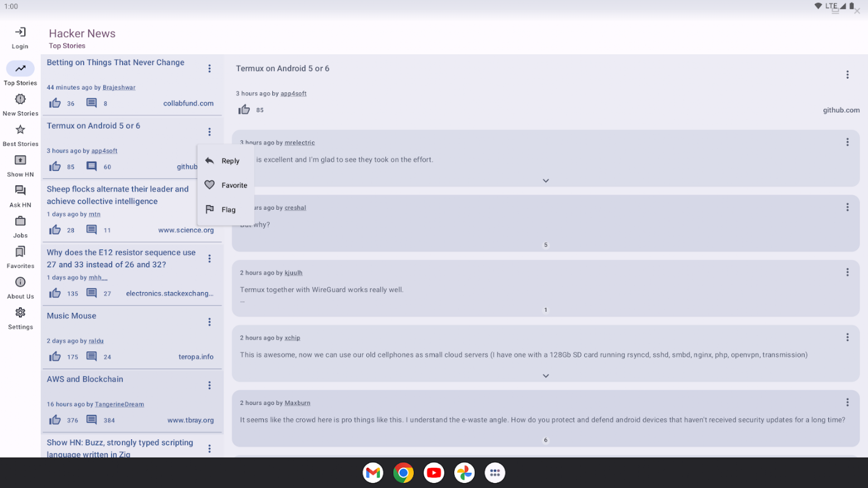The image size is (868, 488).
Task: Open github.com link in detail header
Action: [841, 110]
